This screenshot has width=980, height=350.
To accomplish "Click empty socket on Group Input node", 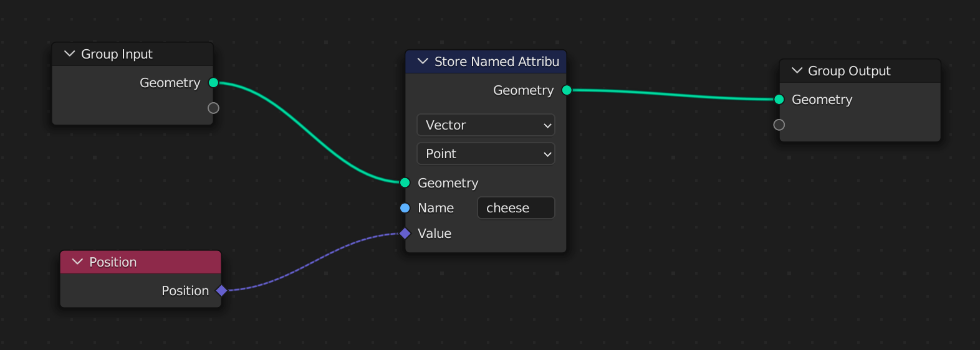I will (x=213, y=108).
